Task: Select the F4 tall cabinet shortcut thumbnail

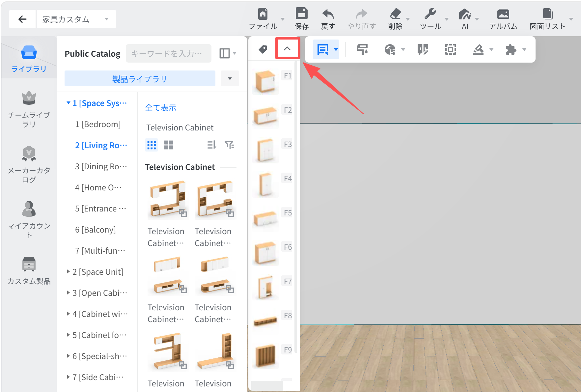Action: coord(265,184)
